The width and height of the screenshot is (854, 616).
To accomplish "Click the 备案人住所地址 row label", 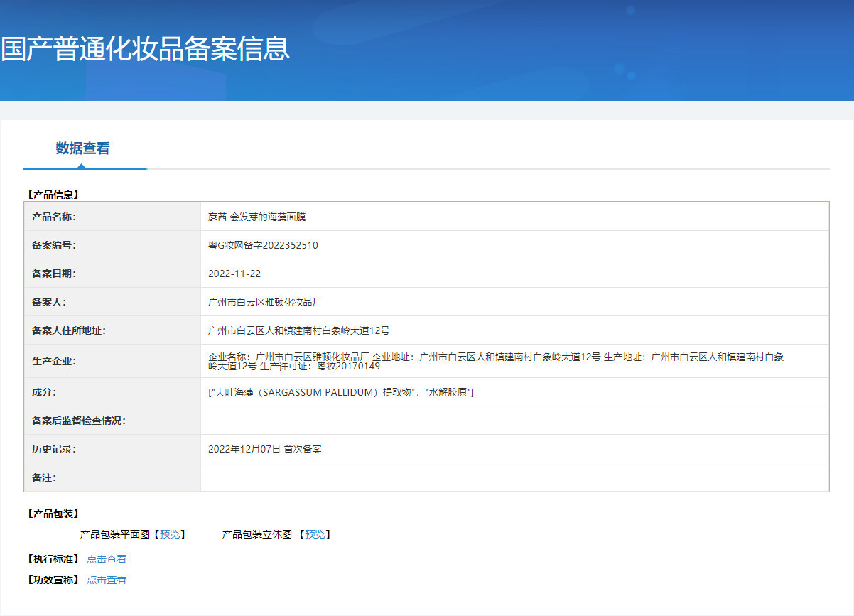I will (x=69, y=330).
